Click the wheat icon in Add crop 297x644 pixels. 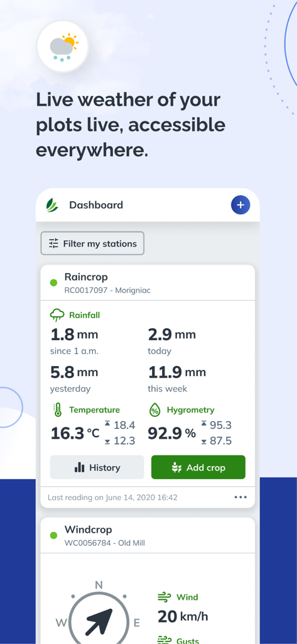(177, 467)
